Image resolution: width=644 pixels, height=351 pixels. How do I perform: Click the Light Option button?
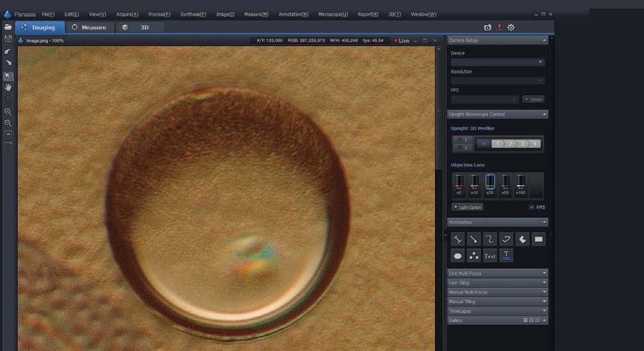click(467, 207)
